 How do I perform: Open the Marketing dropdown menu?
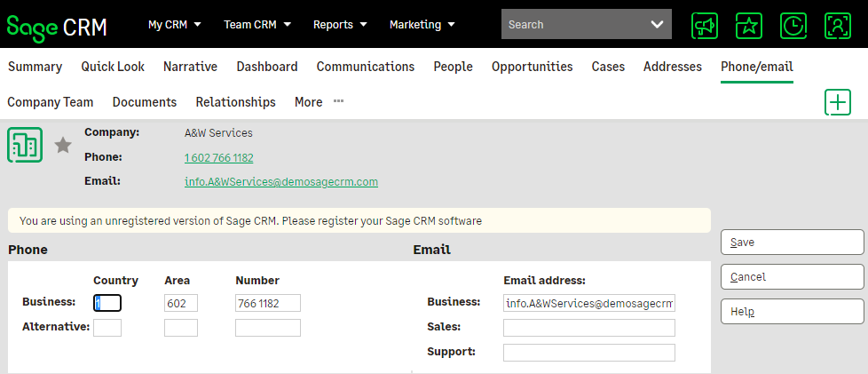coord(422,25)
